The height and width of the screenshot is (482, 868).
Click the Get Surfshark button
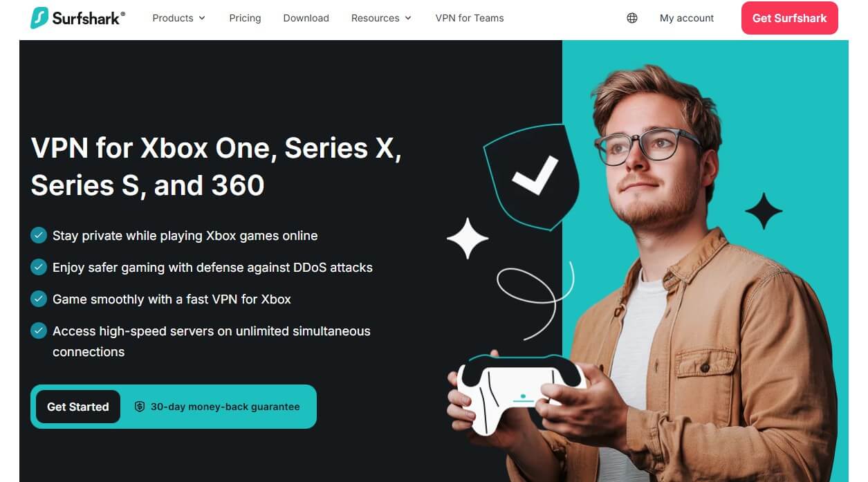(x=789, y=18)
